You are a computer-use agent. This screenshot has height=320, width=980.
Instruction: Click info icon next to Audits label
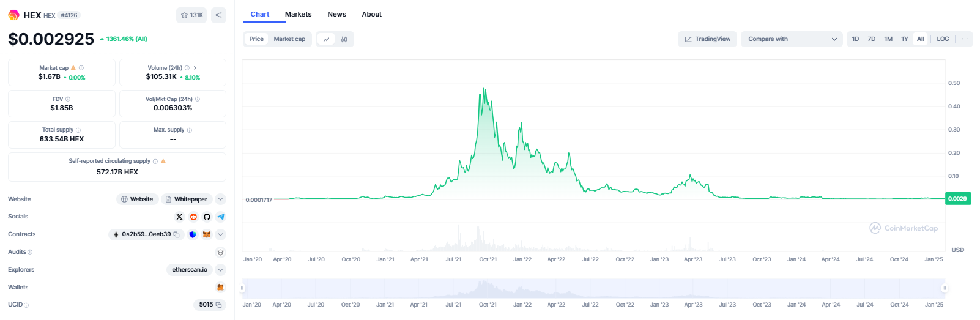(30, 252)
